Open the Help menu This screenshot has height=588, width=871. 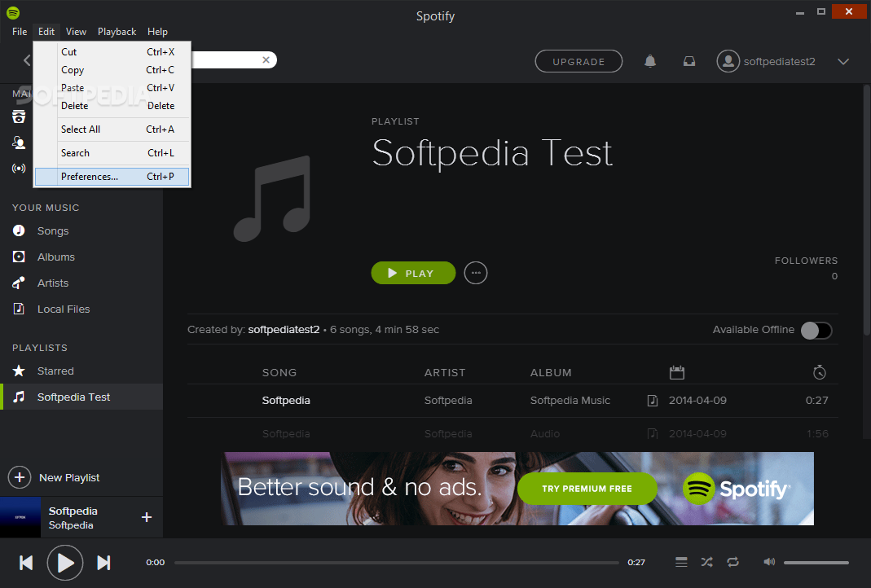(157, 32)
